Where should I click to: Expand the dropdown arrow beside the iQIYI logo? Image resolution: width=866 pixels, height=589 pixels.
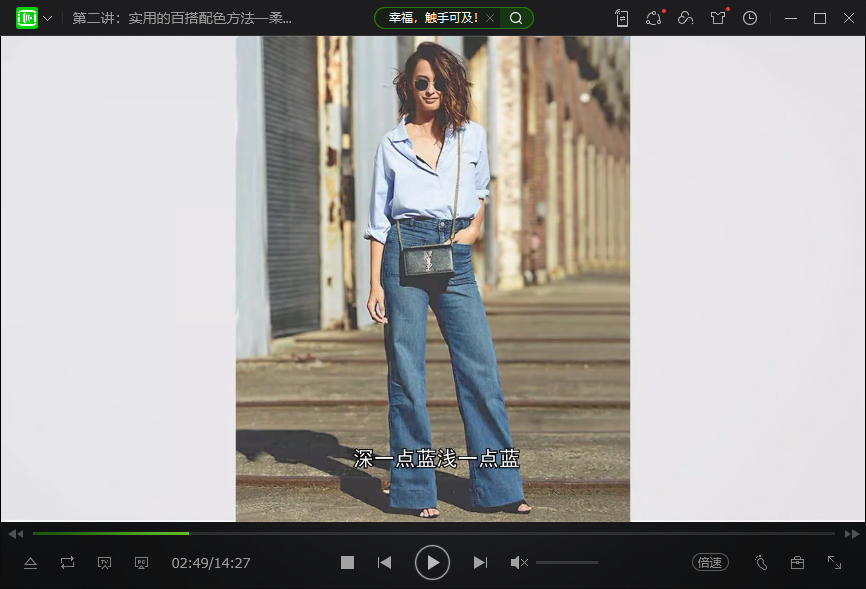click(48, 19)
